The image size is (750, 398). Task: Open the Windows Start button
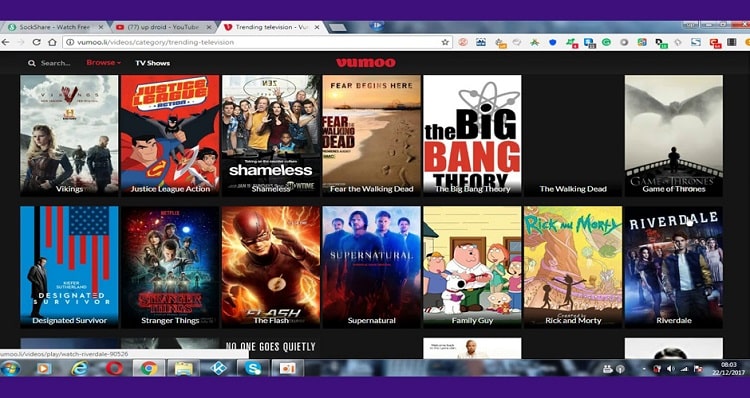[x=10, y=368]
